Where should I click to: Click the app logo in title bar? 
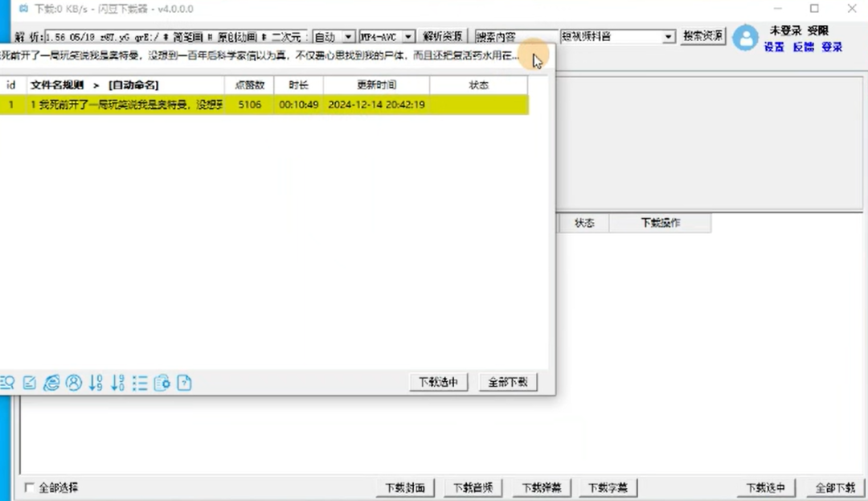[23, 9]
